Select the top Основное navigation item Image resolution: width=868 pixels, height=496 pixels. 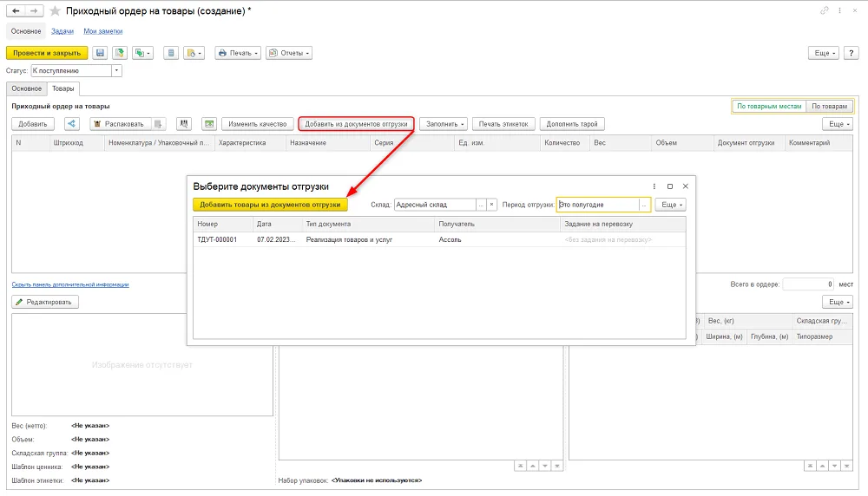[26, 31]
